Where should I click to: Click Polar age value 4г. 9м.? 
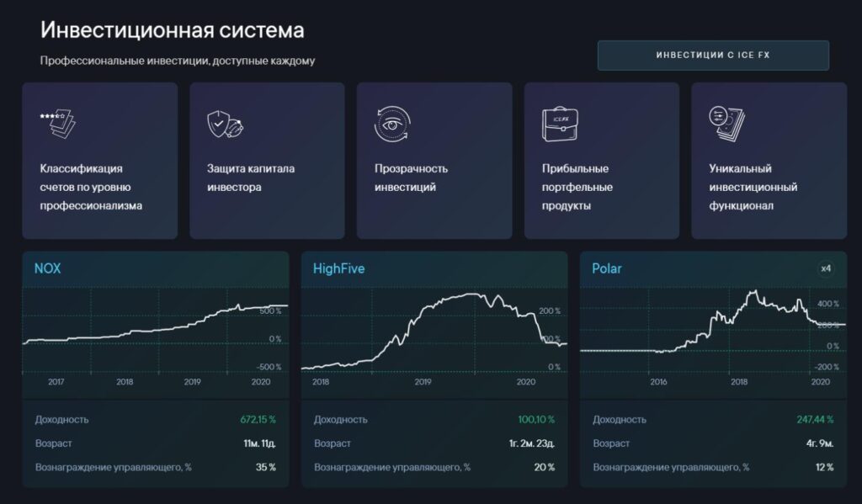pyautogui.click(x=820, y=443)
